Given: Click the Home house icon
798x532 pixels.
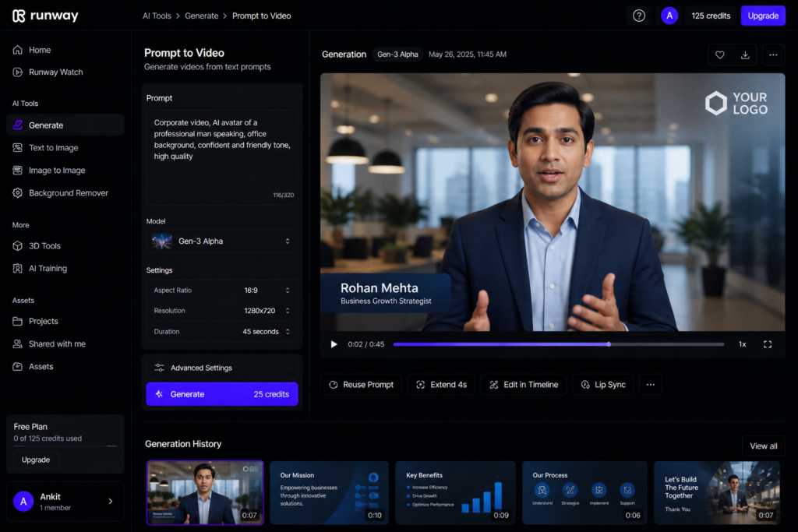Looking at the screenshot, I should [x=18, y=50].
